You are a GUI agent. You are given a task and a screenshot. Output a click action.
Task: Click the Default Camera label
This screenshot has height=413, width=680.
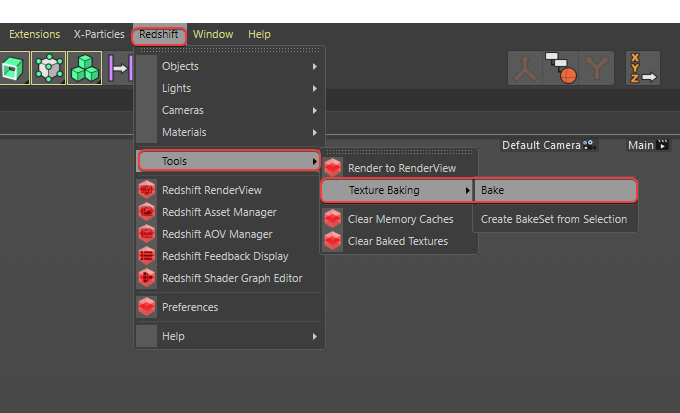point(541,145)
